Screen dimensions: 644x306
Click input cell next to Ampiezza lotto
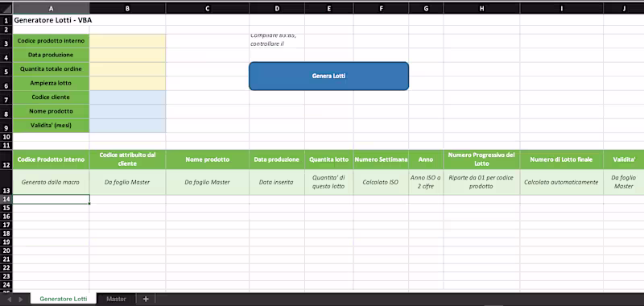[x=127, y=83]
